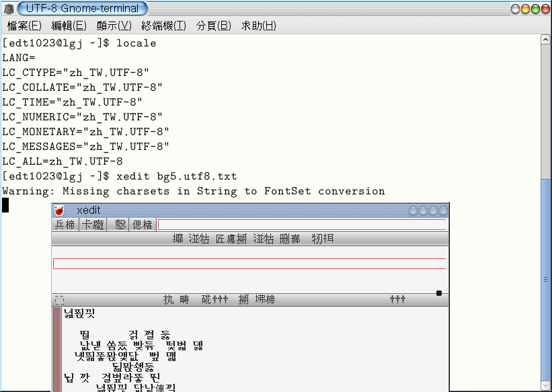Screen dimensions: 552x392
Task: Open the 求助(H) help menu
Action: [259, 26]
